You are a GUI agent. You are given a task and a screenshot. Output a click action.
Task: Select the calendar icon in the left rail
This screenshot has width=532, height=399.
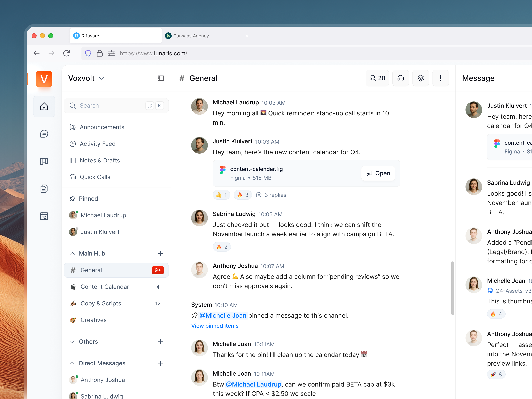[44, 216]
